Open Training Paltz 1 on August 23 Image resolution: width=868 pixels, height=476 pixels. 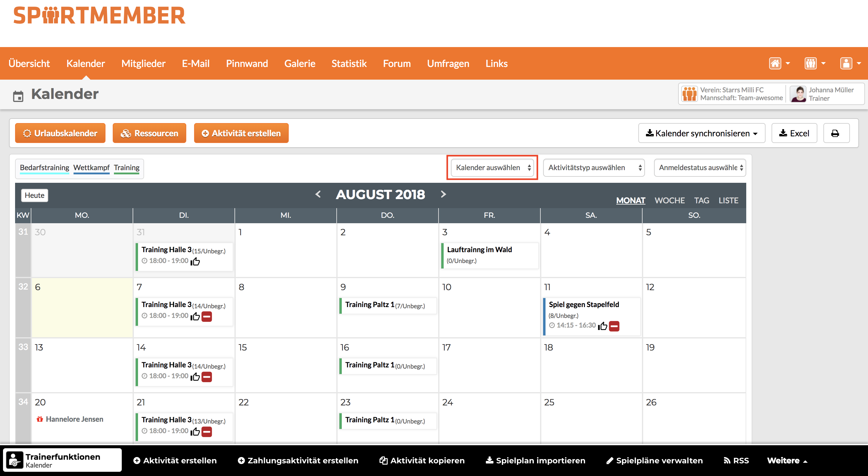pos(388,421)
